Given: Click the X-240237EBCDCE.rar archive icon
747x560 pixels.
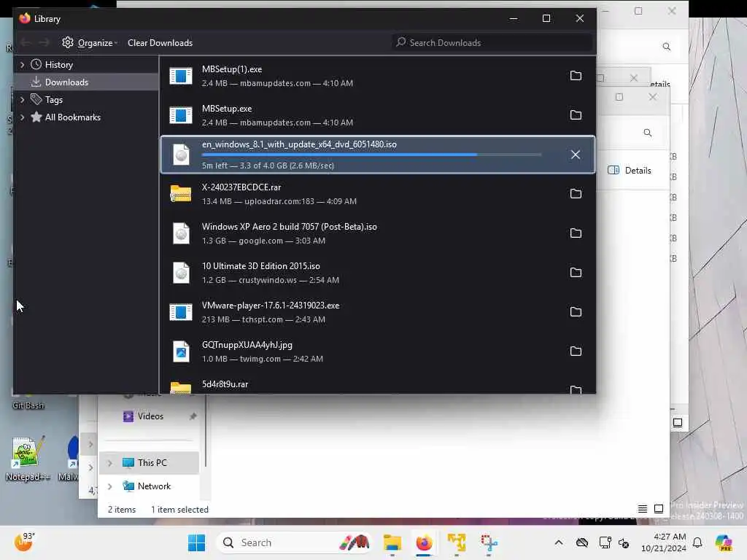Looking at the screenshot, I should point(181,194).
